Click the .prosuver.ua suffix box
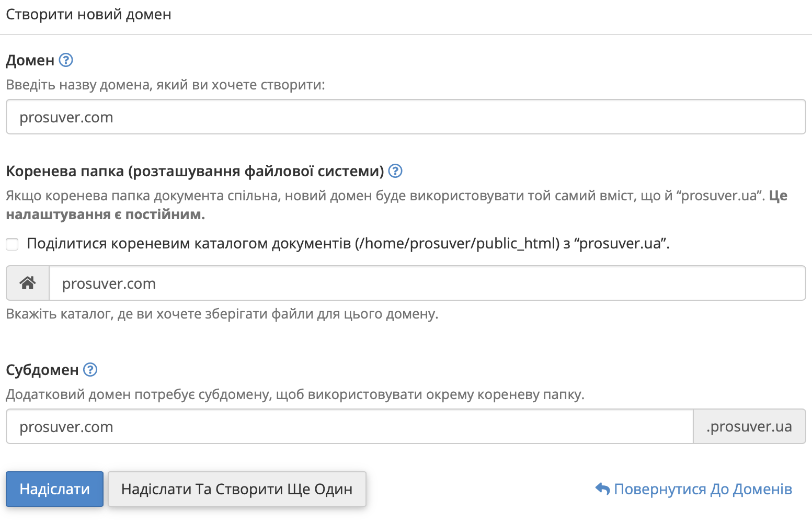 tap(749, 426)
